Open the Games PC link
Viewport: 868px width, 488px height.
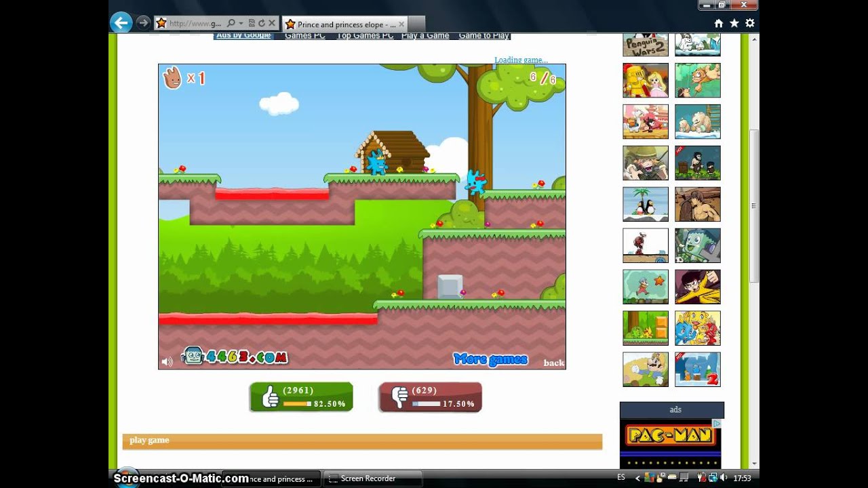[305, 35]
